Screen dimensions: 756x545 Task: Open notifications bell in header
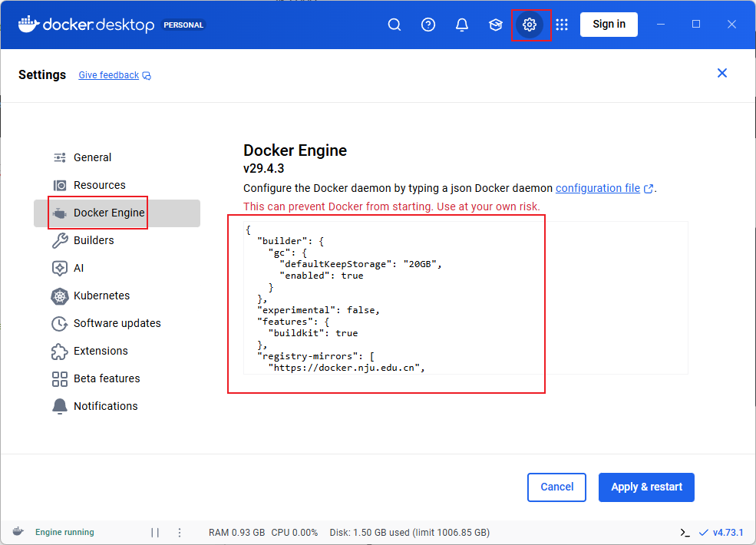pyautogui.click(x=462, y=25)
